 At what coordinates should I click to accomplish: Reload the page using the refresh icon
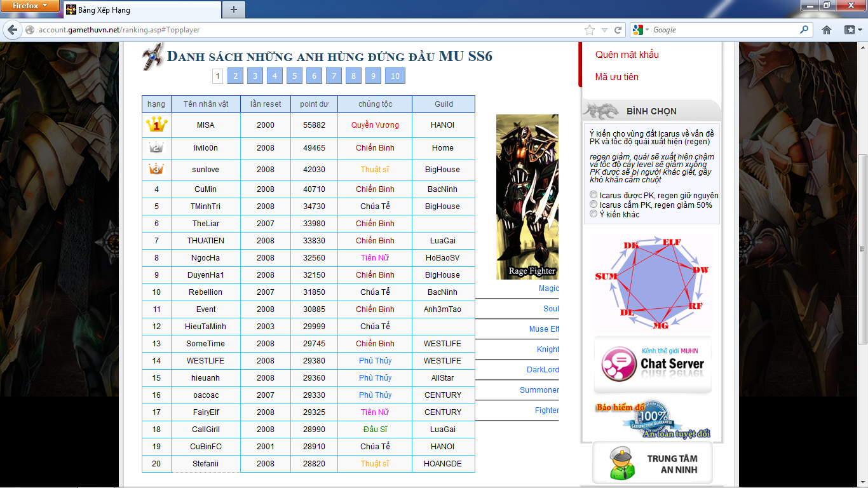click(618, 30)
